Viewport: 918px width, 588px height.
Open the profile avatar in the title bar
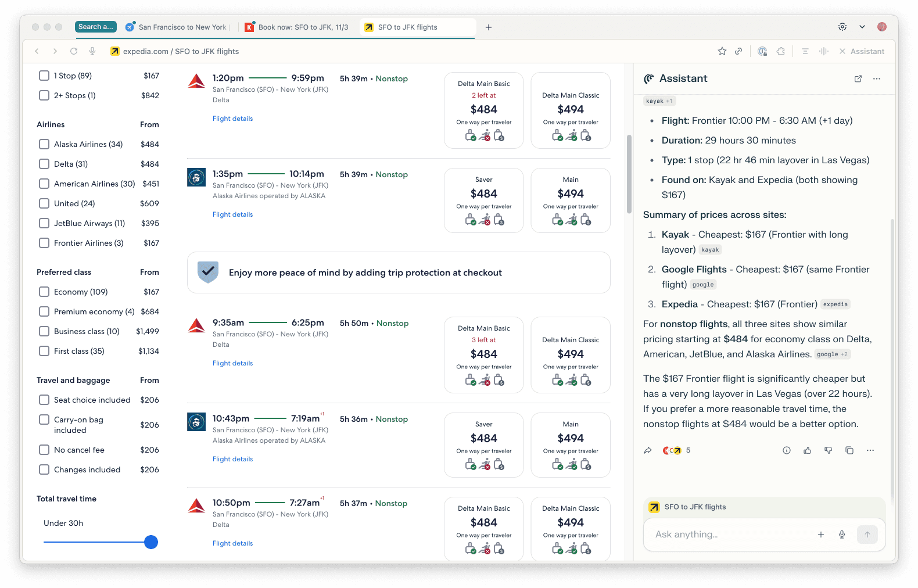(x=882, y=27)
